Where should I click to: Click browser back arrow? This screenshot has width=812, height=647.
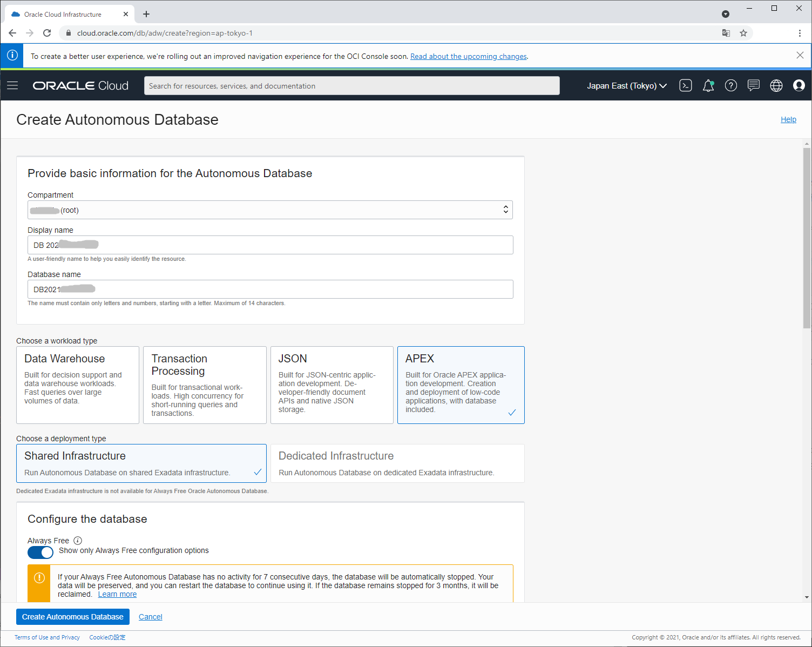(12, 33)
